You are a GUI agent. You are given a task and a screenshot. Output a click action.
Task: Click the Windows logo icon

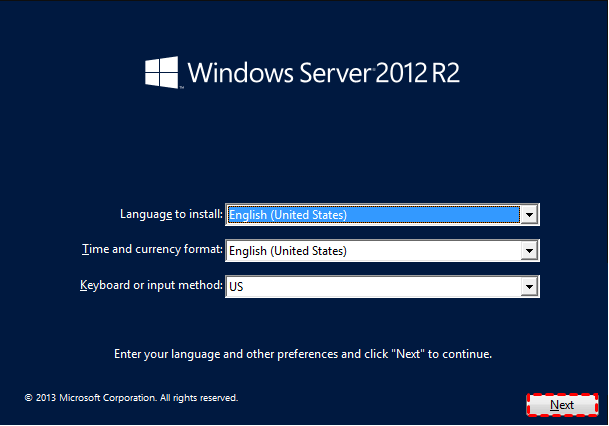click(162, 72)
